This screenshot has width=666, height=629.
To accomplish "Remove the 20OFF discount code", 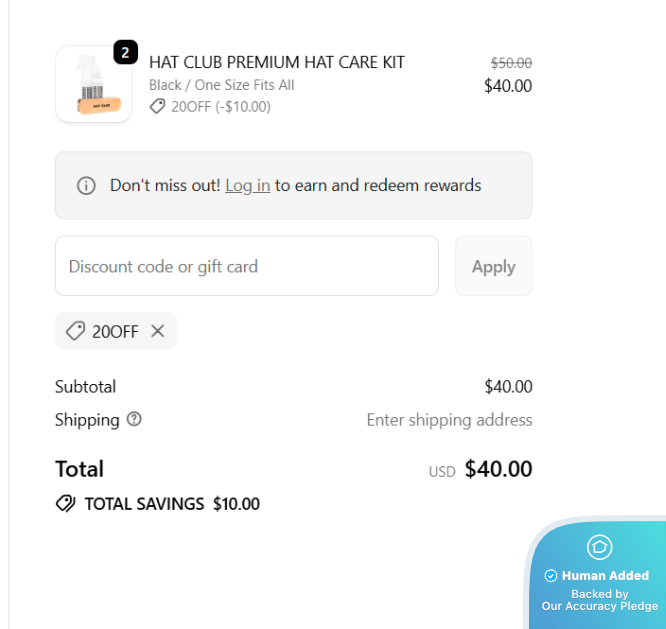I will 157,331.
